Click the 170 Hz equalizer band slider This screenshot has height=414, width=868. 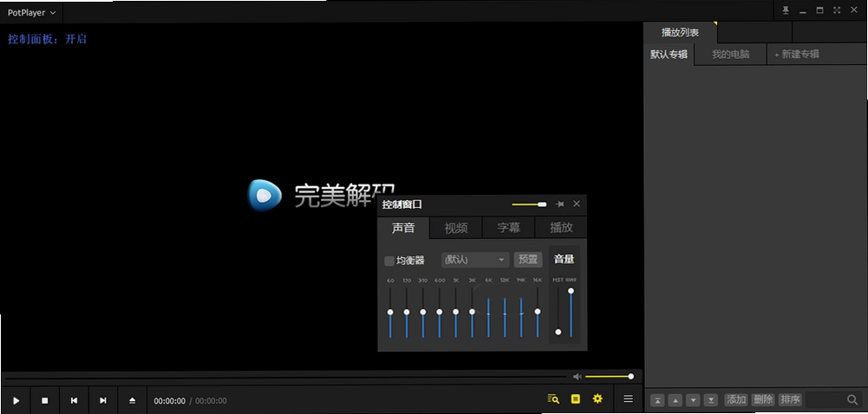click(407, 313)
